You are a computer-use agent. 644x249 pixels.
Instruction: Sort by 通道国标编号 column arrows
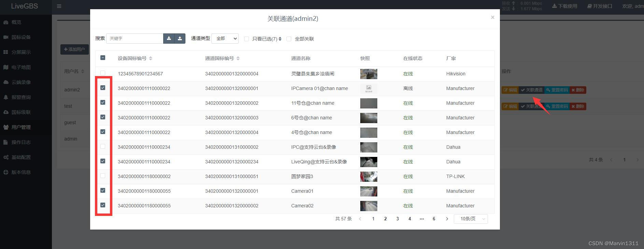[x=238, y=58]
